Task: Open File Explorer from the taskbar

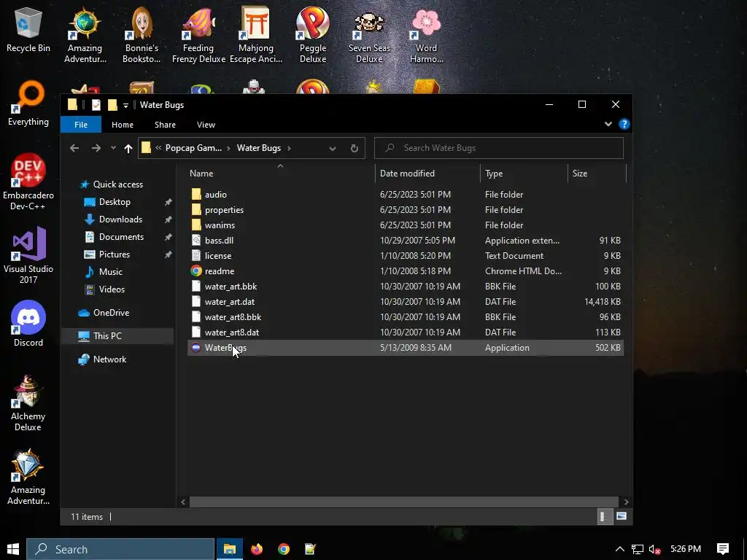Action: pos(230,549)
